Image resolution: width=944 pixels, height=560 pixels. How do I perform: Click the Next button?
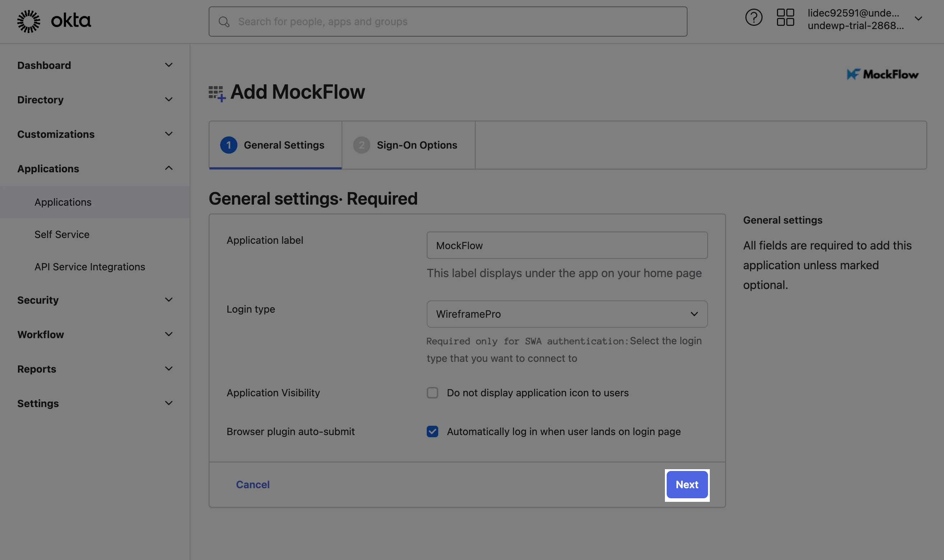687,485
